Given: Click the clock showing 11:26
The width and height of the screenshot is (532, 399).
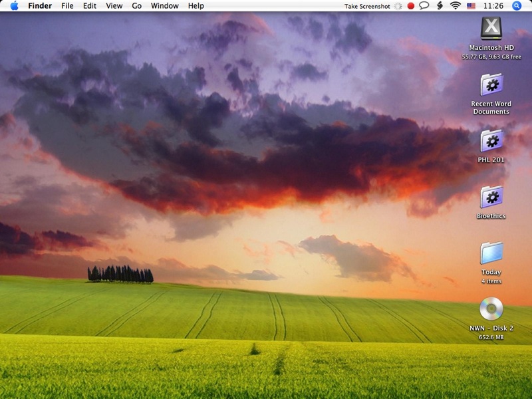Looking at the screenshot, I should [x=494, y=6].
